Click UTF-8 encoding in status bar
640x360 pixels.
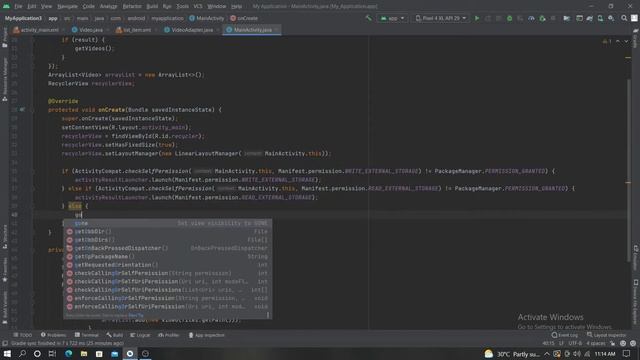click(575, 344)
